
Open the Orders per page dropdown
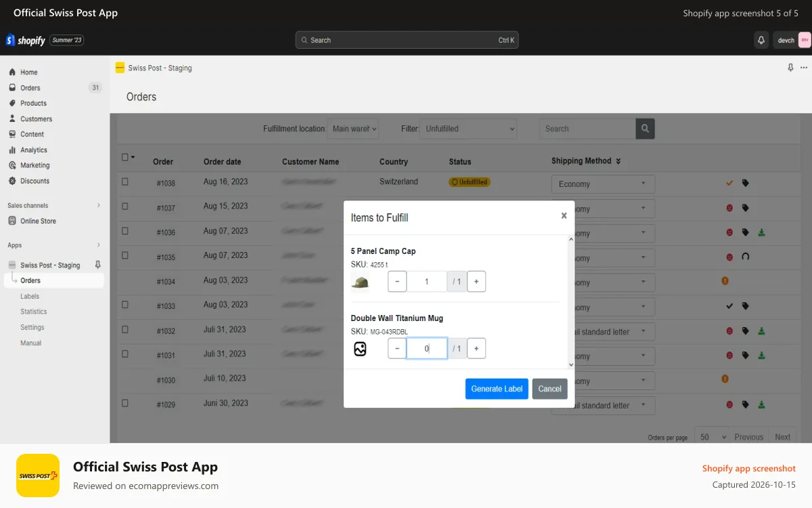[711, 437]
